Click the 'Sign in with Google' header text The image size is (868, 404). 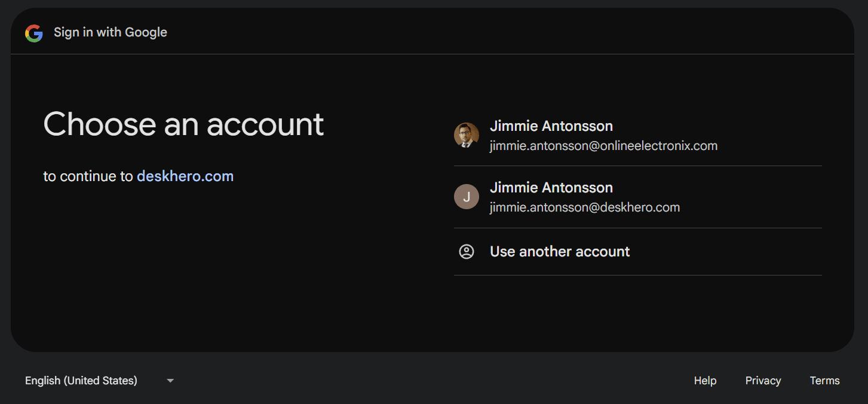[x=111, y=32]
